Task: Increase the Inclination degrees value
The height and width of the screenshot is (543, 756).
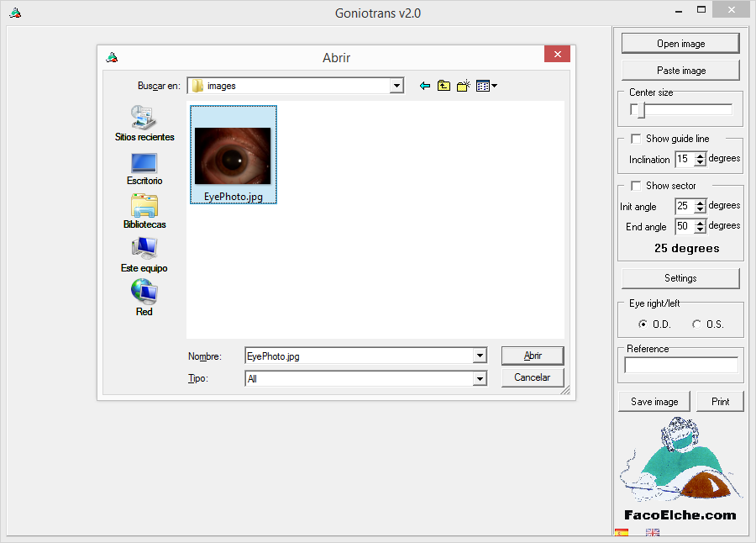Action: point(700,156)
